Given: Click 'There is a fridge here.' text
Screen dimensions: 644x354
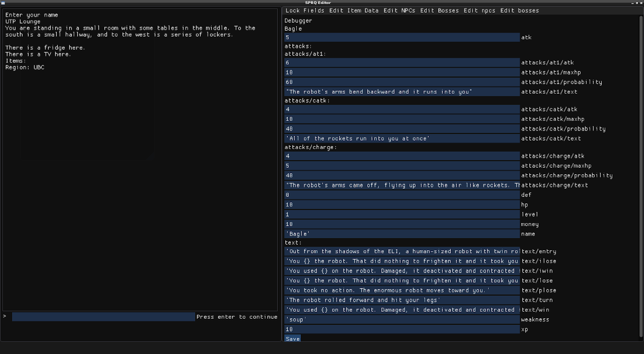Looking at the screenshot, I should pos(45,48).
